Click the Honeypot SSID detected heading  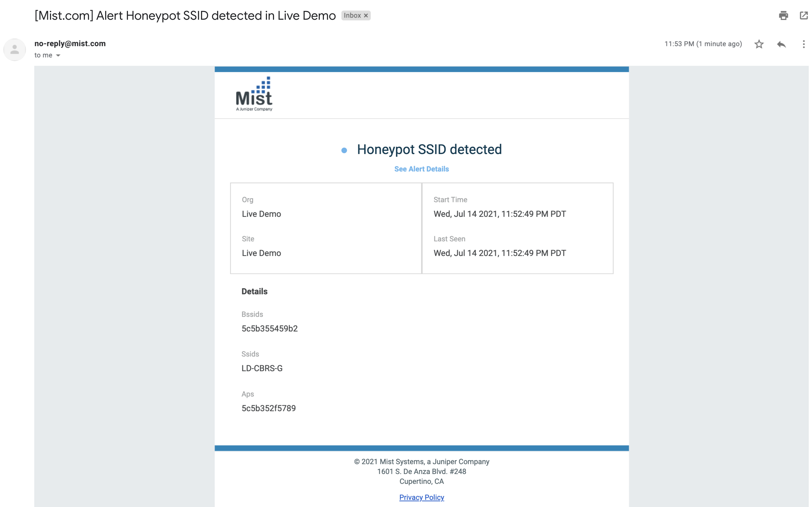[429, 150]
